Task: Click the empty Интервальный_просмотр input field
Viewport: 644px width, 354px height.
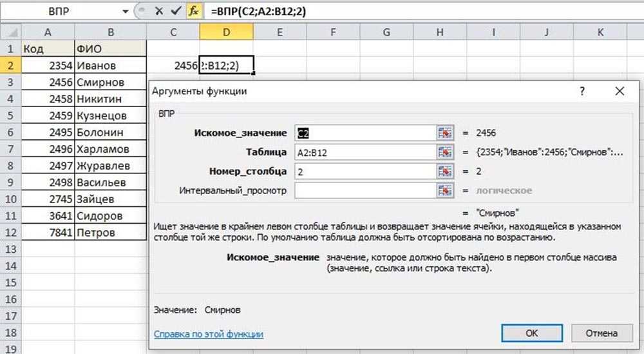Action: pos(365,191)
